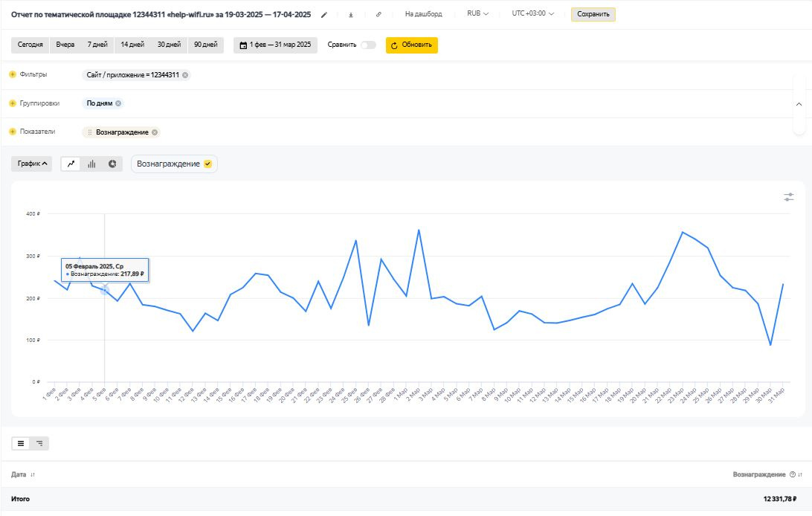This screenshot has height=516, width=812.
Task: Collapse the 'График' section
Action: pyautogui.click(x=32, y=164)
